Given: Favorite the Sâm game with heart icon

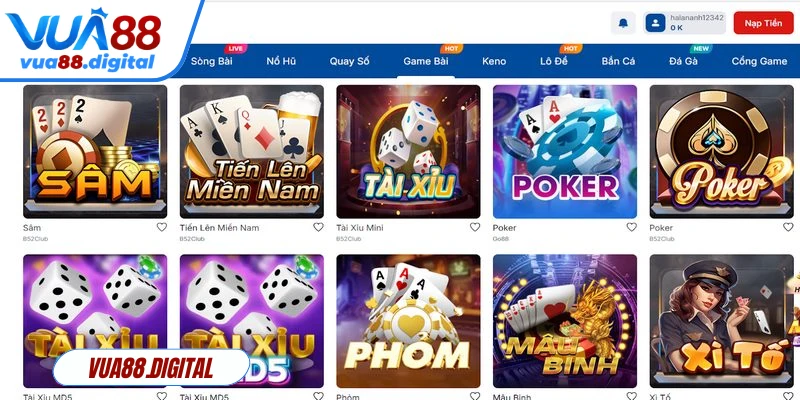Looking at the screenshot, I should [161, 227].
